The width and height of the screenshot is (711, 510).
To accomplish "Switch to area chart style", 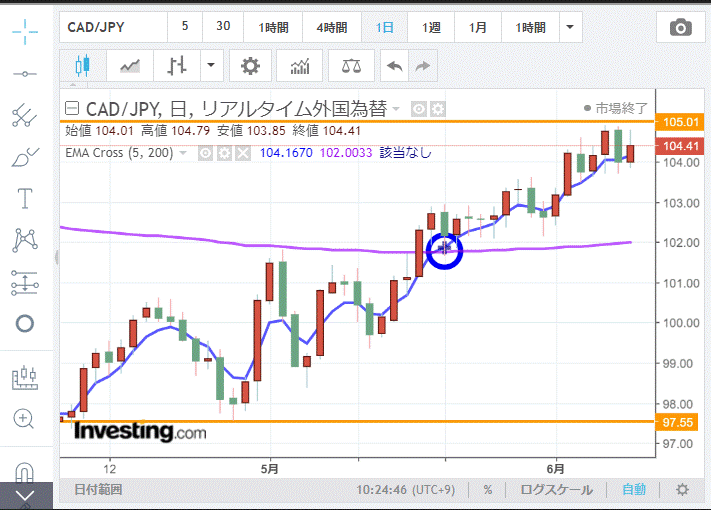I will [130, 66].
